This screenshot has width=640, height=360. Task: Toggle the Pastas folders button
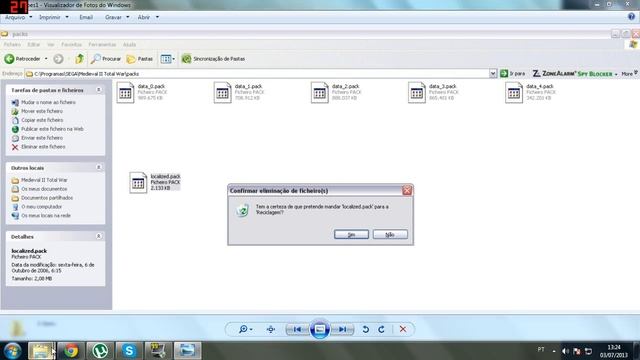[x=140, y=59]
